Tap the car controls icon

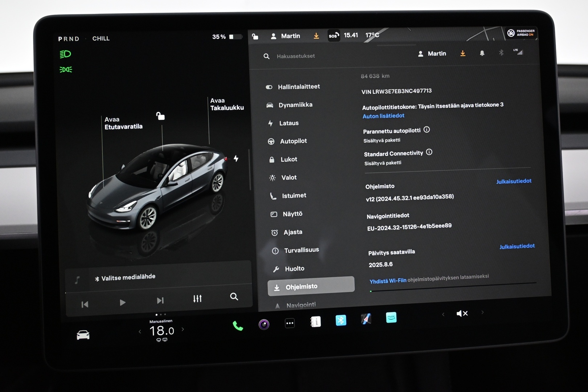pyautogui.click(x=83, y=335)
